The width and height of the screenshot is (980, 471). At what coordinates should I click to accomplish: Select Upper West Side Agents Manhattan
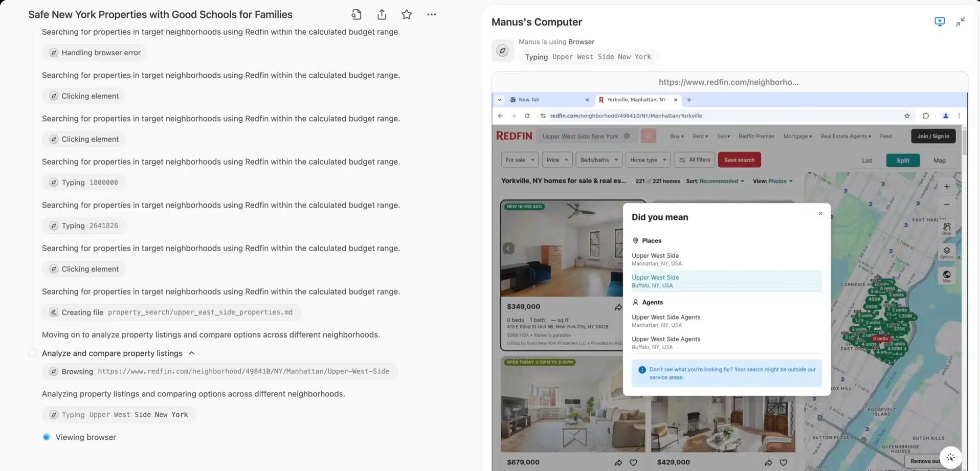pyautogui.click(x=726, y=321)
